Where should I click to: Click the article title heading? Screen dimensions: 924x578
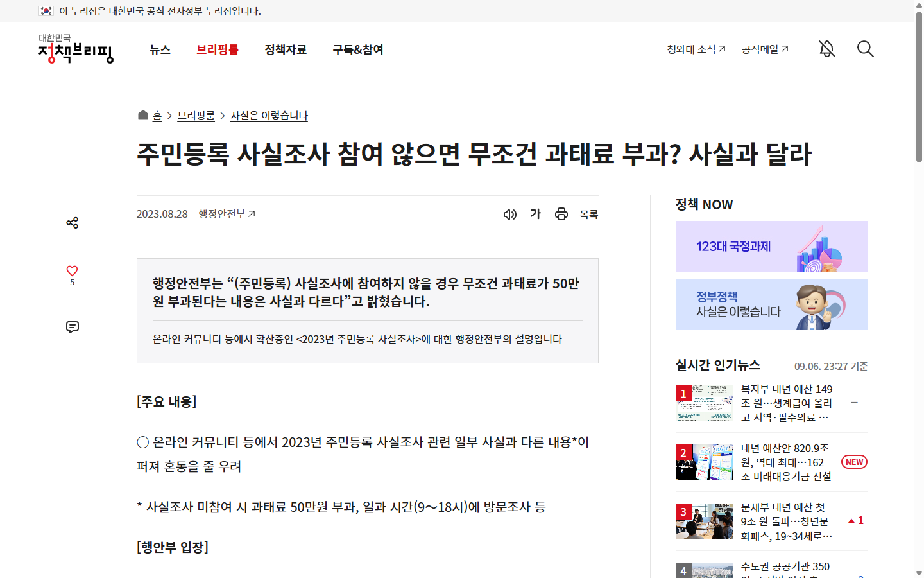(474, 154)
